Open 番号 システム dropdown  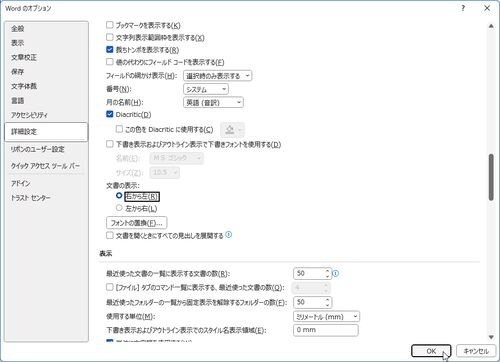206,89
